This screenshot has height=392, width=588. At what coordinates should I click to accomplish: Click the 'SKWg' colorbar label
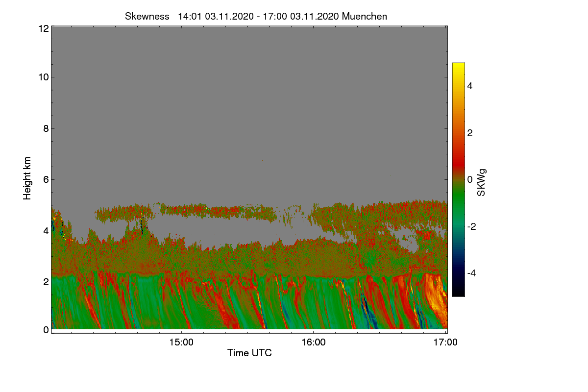coord(482,183)
